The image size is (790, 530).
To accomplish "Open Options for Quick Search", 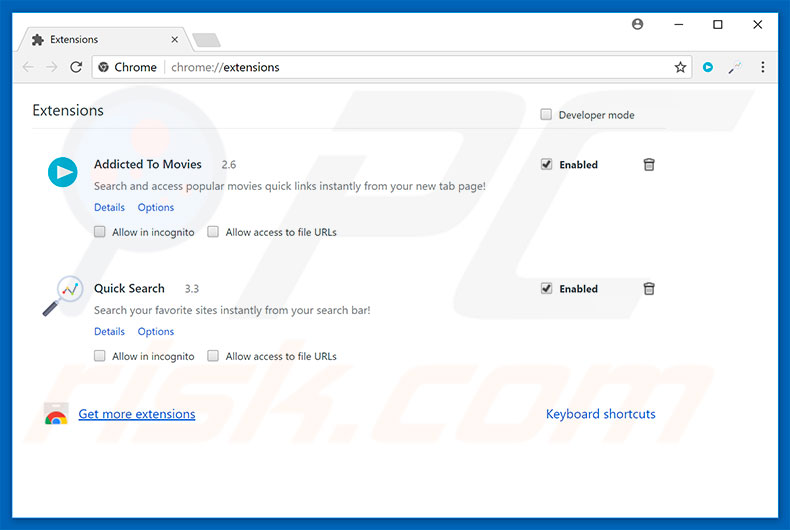I will pos(156,331).
